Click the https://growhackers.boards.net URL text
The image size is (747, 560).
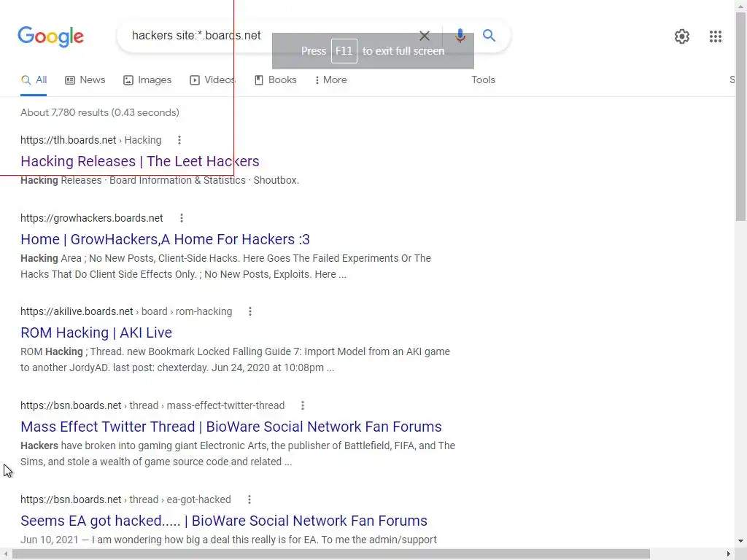coord(91,218)
